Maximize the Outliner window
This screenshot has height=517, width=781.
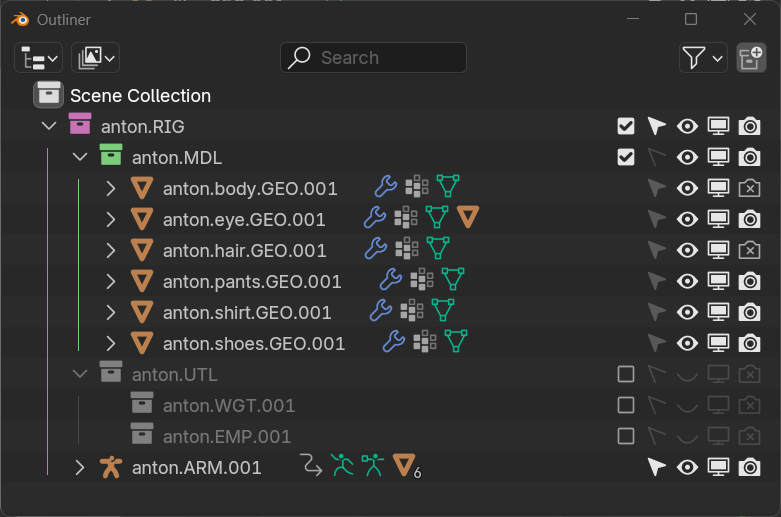click(x=691, y=19)
